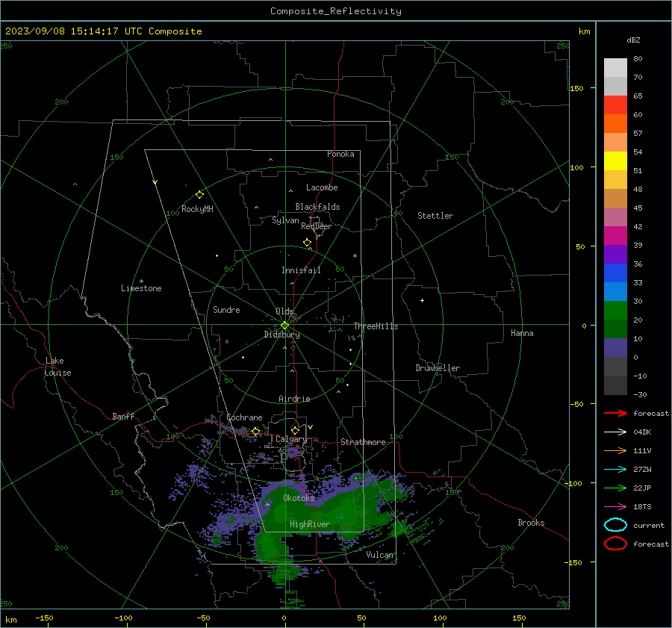Select the slate-purple 0–10 dBZ swatch

coord(615,347)
